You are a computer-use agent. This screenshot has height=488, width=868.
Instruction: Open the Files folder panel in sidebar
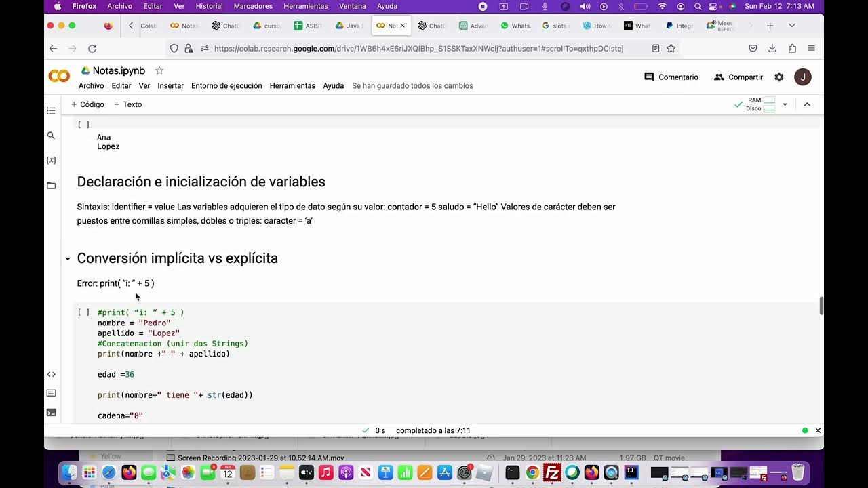pyautogui.click(x=51, y=185)
